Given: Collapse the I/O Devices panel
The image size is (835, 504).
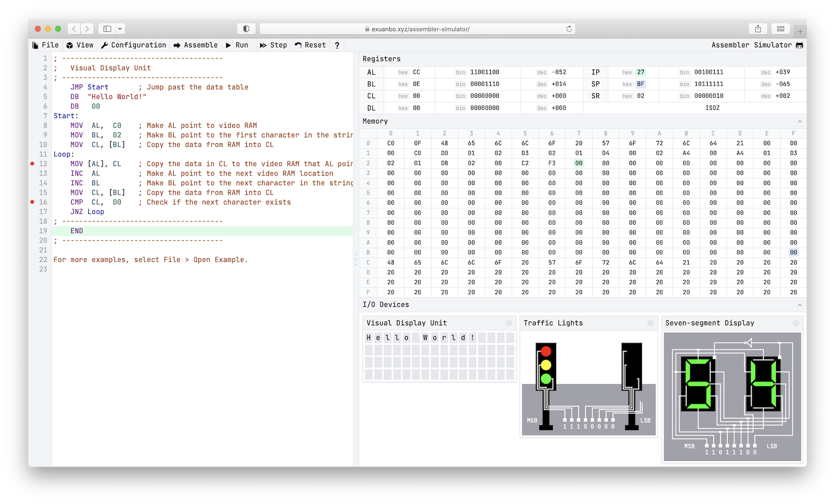Looking at the screenshot, I should (800, 305).
